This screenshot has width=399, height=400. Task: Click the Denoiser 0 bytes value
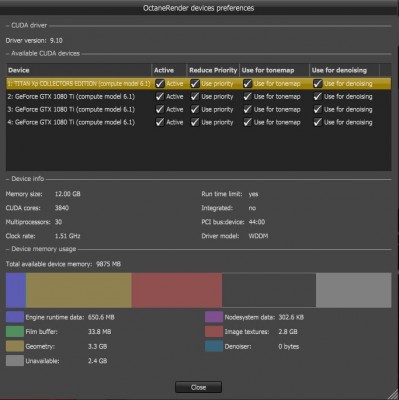289,346
